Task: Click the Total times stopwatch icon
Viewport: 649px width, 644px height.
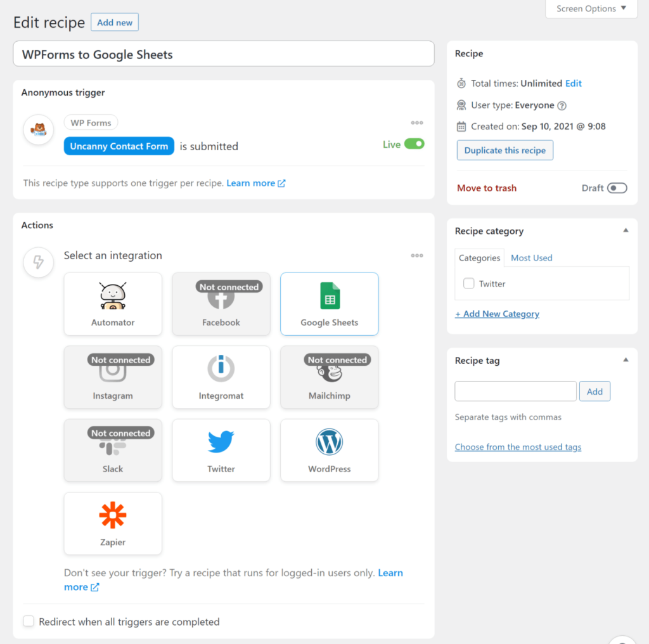Action: tap(461, 83)
